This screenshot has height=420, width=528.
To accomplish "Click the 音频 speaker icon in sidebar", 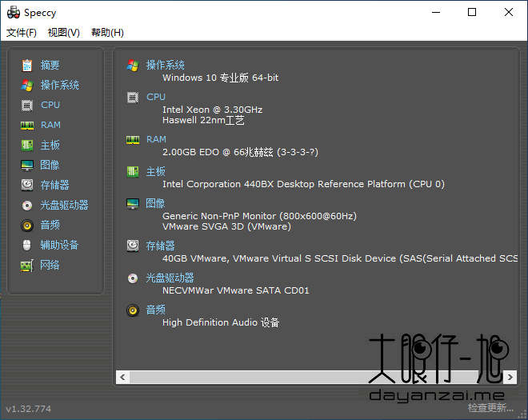I will 27,226.
